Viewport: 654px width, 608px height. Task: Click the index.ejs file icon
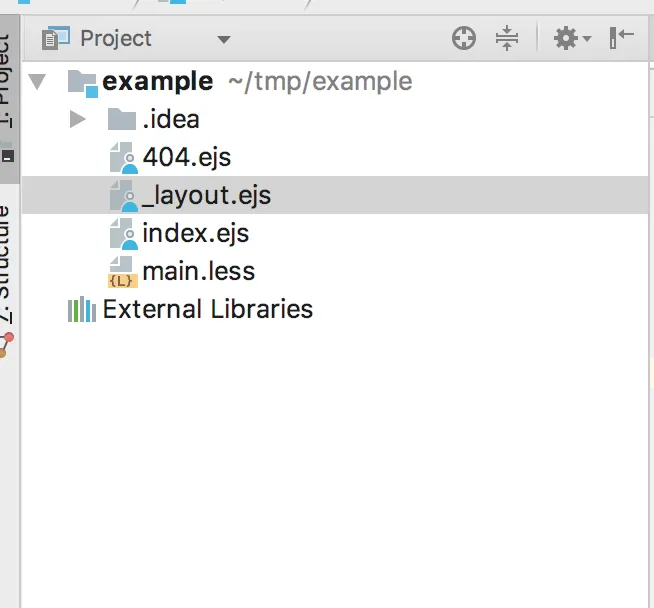123,234
